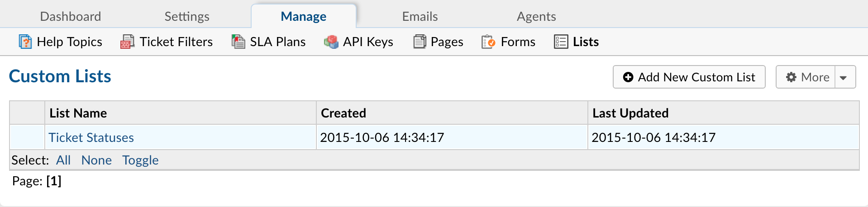
Task: Click the Forms clipboard icon
Action: tap(488, 42)
